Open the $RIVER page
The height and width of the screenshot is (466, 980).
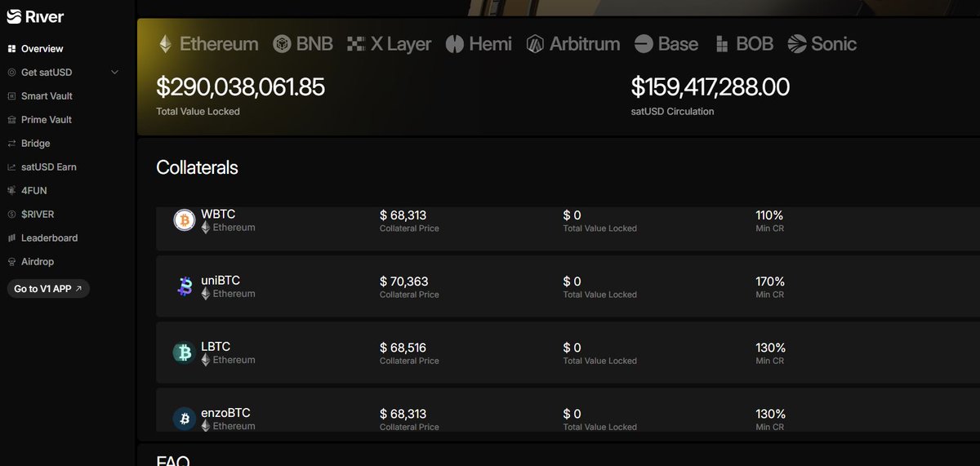pyautogui.click(x=38, y=215)
